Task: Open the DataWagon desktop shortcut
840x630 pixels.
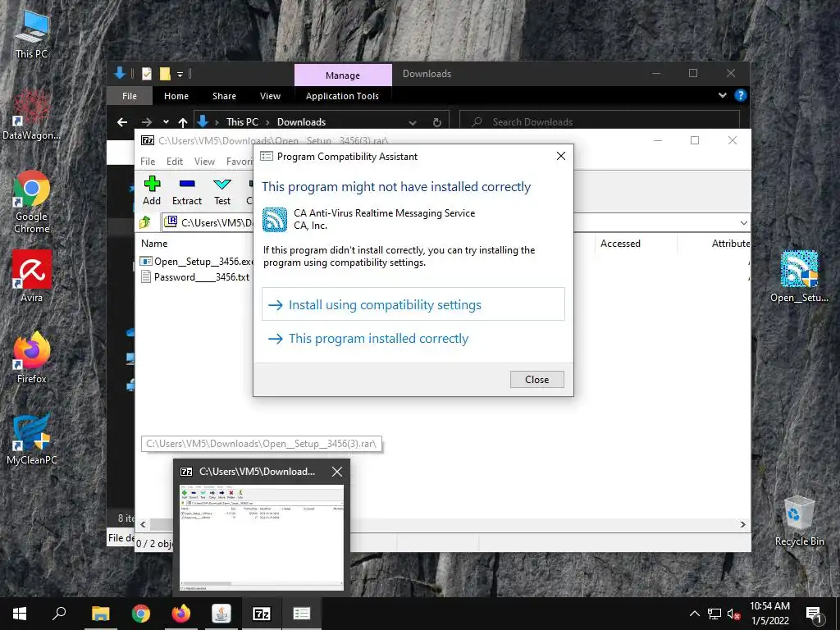Action: tap(31, 116)
